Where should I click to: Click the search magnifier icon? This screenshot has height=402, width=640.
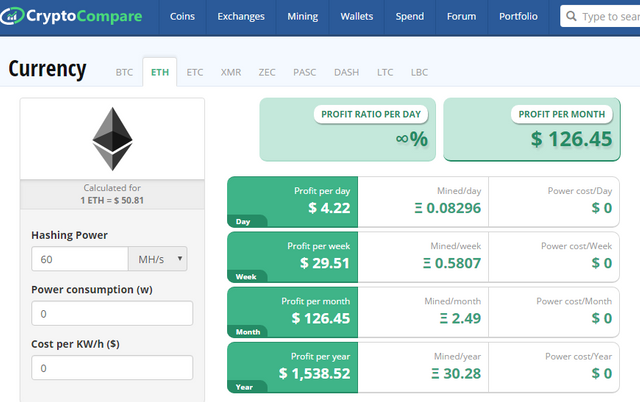(571, 16)
